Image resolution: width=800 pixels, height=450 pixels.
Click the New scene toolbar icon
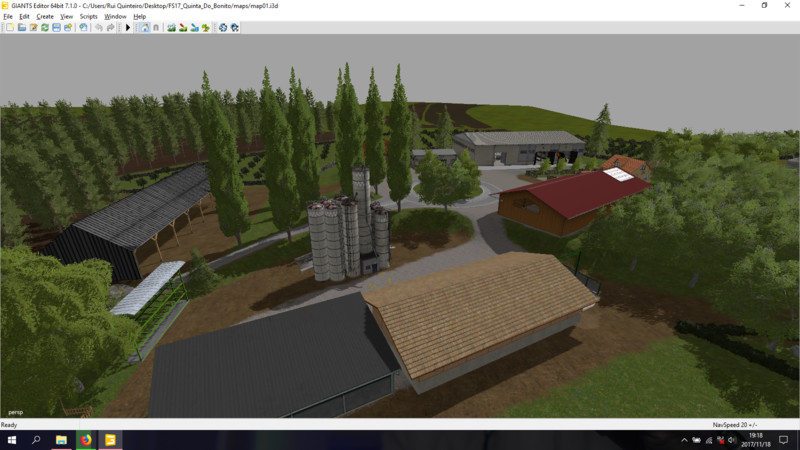click(x=10, y=27)
